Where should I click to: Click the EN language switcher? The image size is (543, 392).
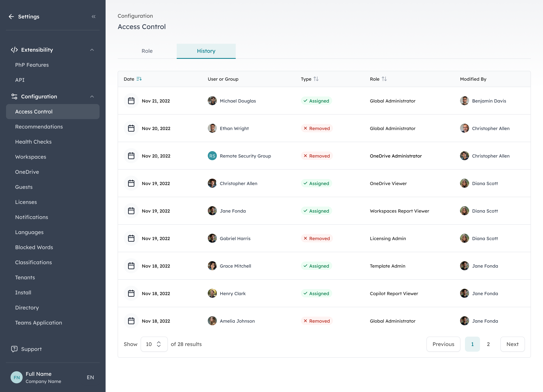pos(90,377)
